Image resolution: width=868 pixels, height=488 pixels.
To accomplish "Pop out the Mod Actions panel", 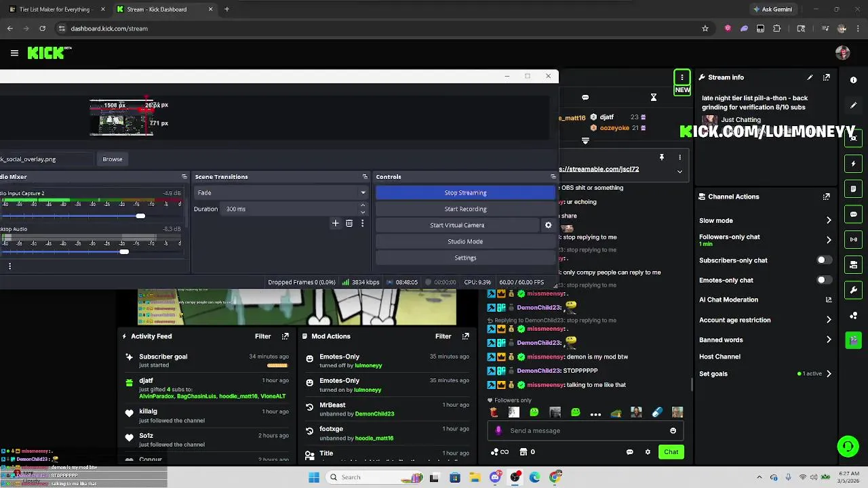I will [x=465, y=336].
